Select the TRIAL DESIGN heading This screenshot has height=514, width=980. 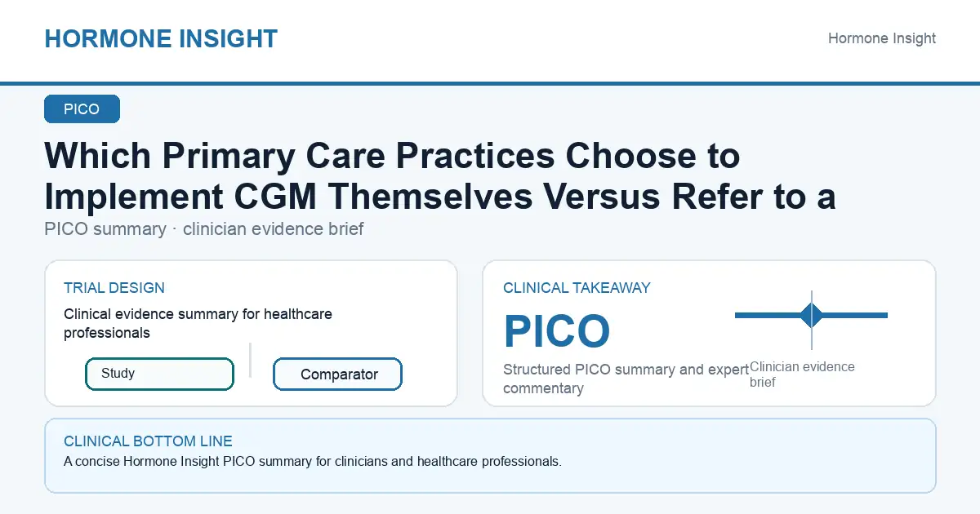114,288
